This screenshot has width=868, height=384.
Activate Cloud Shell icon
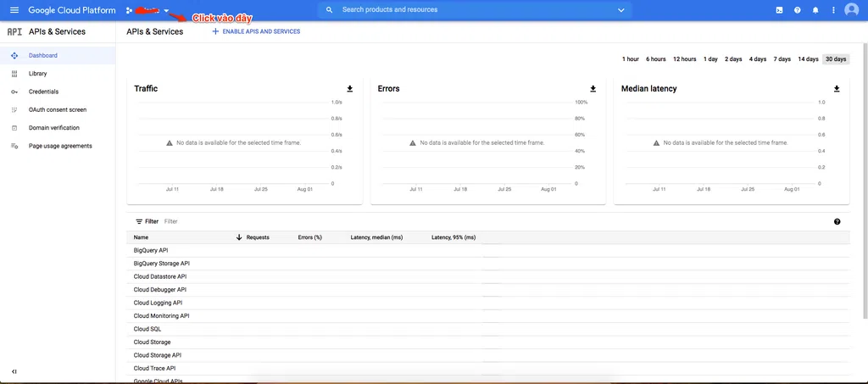pyautogui.click(x=780, y=10)
